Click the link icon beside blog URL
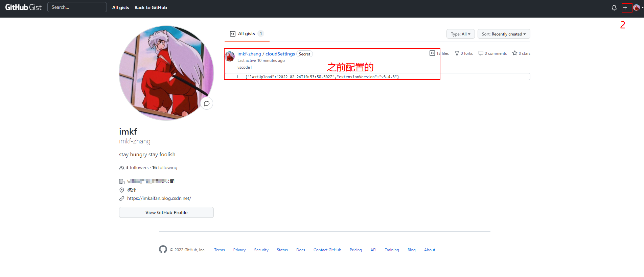The image size is (644, 277). coord(122,199)
